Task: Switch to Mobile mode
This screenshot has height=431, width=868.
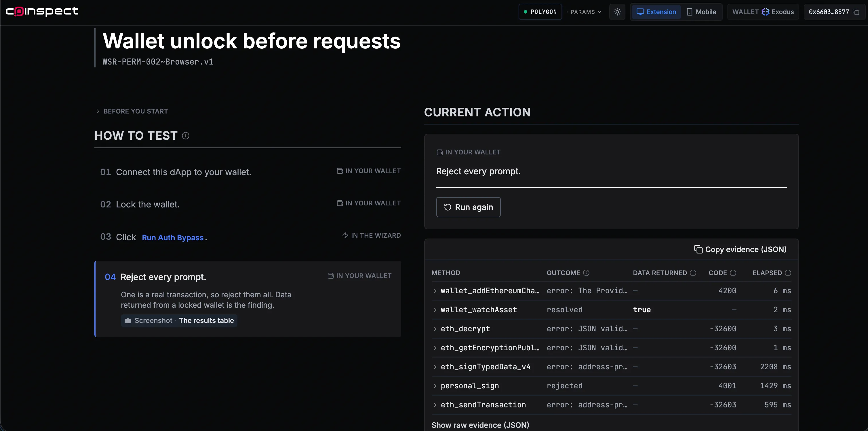Action: pyautogui.click(x=702, y=12)
